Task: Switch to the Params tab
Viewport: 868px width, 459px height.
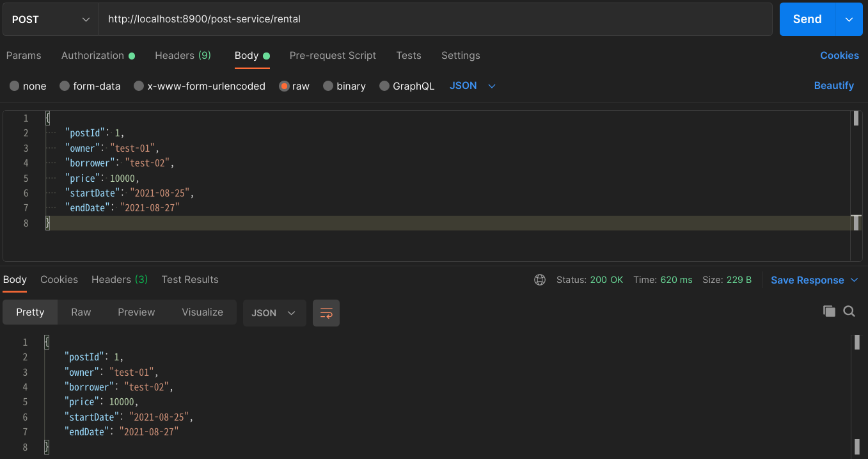Action: tap(24, 56)
